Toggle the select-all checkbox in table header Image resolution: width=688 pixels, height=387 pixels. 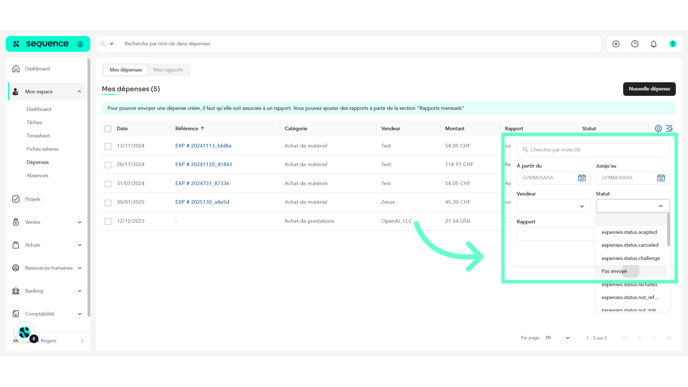[x=108, y=129]
